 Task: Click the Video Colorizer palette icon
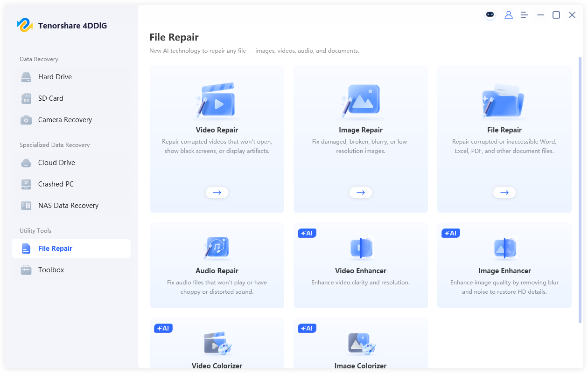pyautogui.click(x=217, y=344)
